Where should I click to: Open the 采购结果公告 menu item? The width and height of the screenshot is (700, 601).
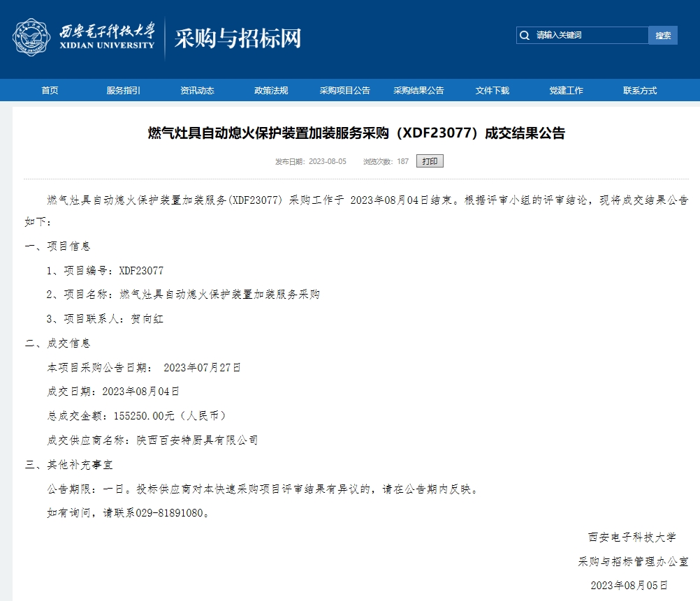pos(418,91)
